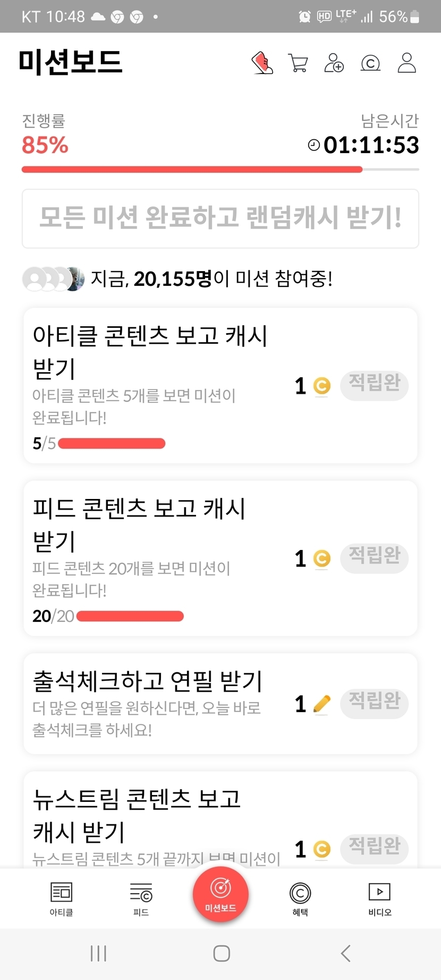
Task: Switch to the 아티클 tab
Action: [61, 899]
